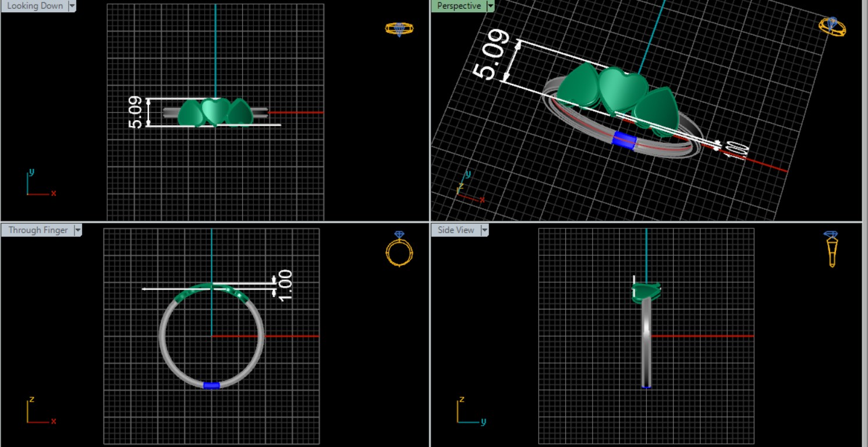Click the ring icon in Side View viewport
Viewport: 868px width, 447px height.
click(831, 248)
